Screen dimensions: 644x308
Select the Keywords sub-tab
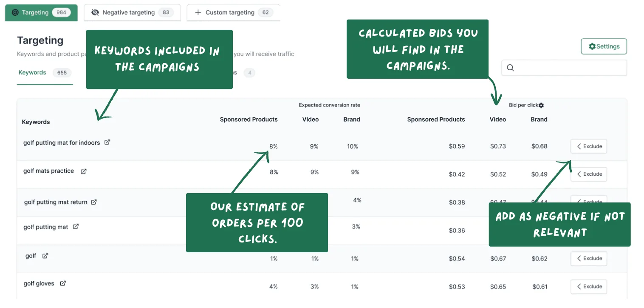click(x=45, y=73)
